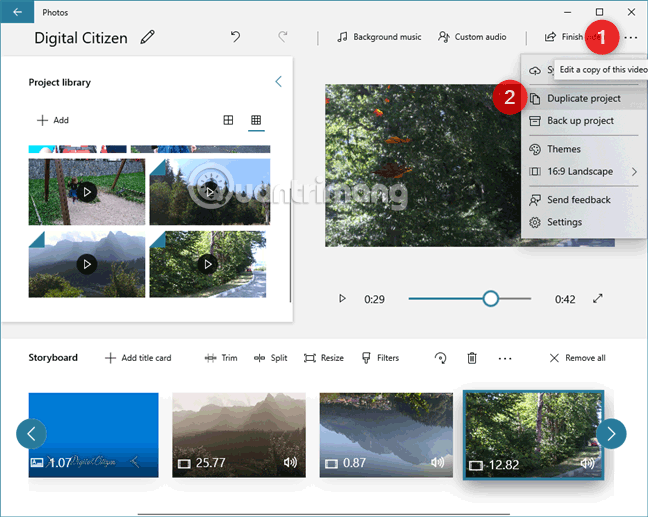Rotate the selected clip
Screen dimensions: 648x517
click(441, 358)
